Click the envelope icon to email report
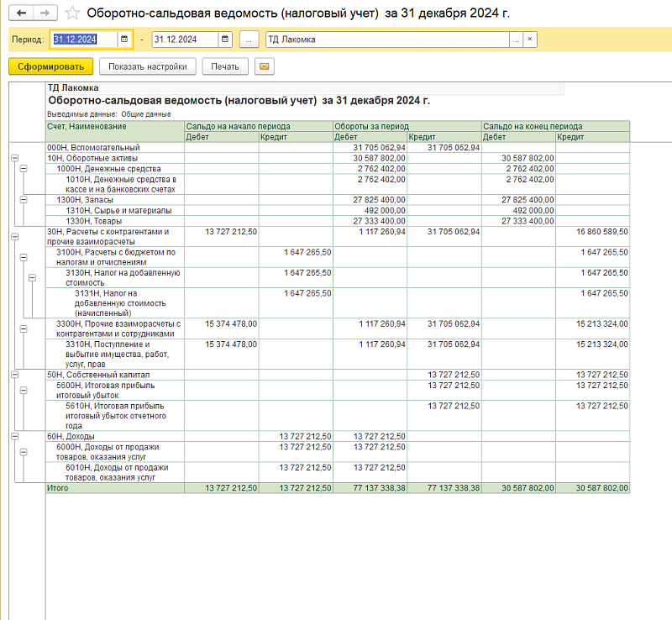Viewport: 672px width, 620px height. pyautogui.click(x=264, y=66)
